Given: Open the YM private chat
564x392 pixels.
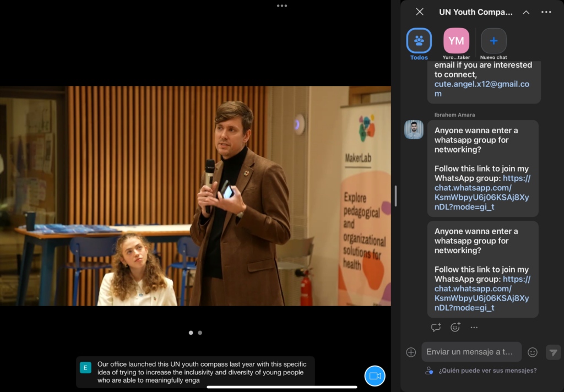Looking at the screenshot, I should click(456, 41).
